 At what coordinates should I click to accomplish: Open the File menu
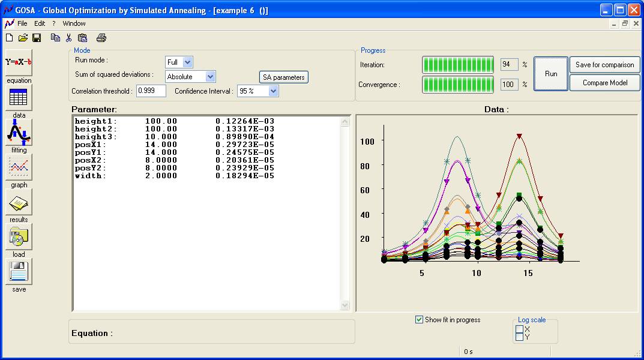[22, 23]
